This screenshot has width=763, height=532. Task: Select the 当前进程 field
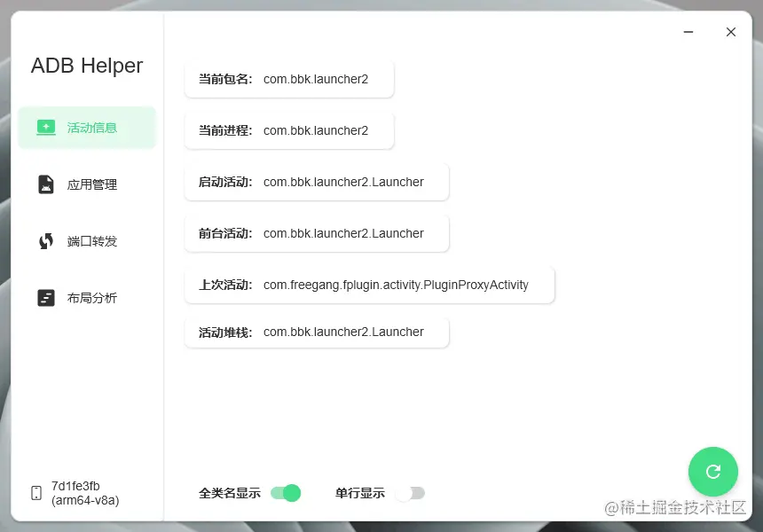(288, 129)
